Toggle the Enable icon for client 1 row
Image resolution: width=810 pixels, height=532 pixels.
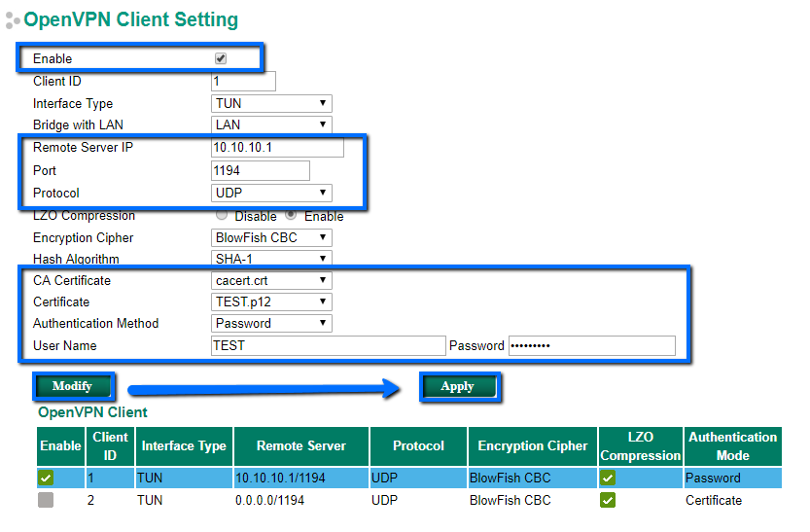coord(46,479)
